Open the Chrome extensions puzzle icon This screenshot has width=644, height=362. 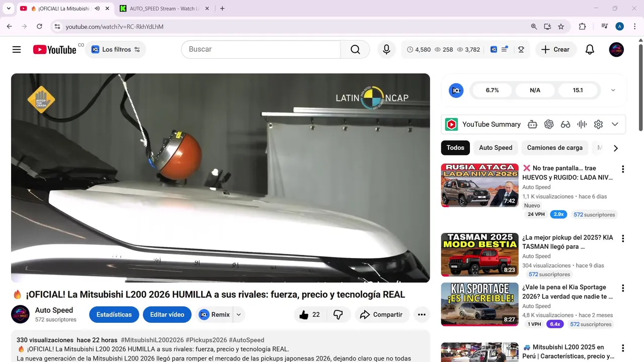(583, 27)
